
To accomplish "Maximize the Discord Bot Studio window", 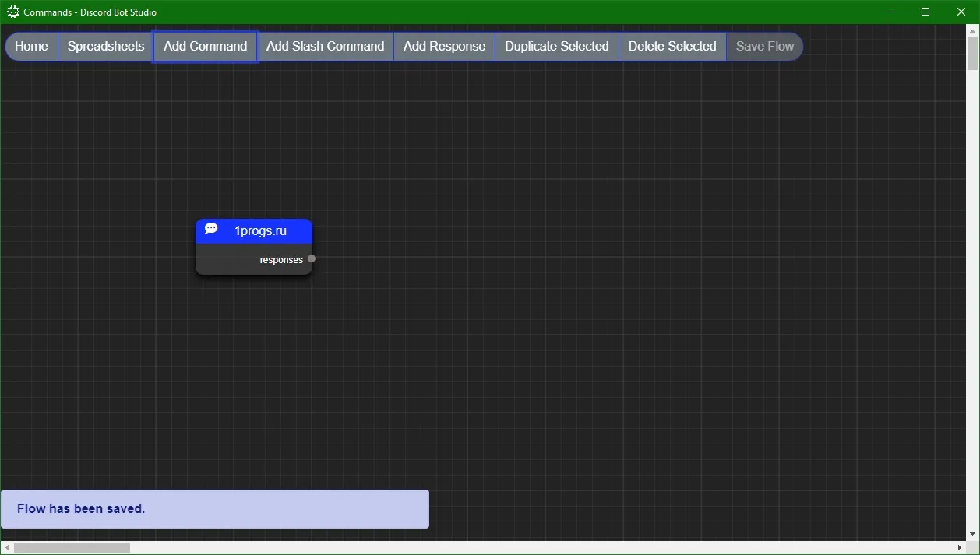I will pyautogui.click(x=925, y=12).
